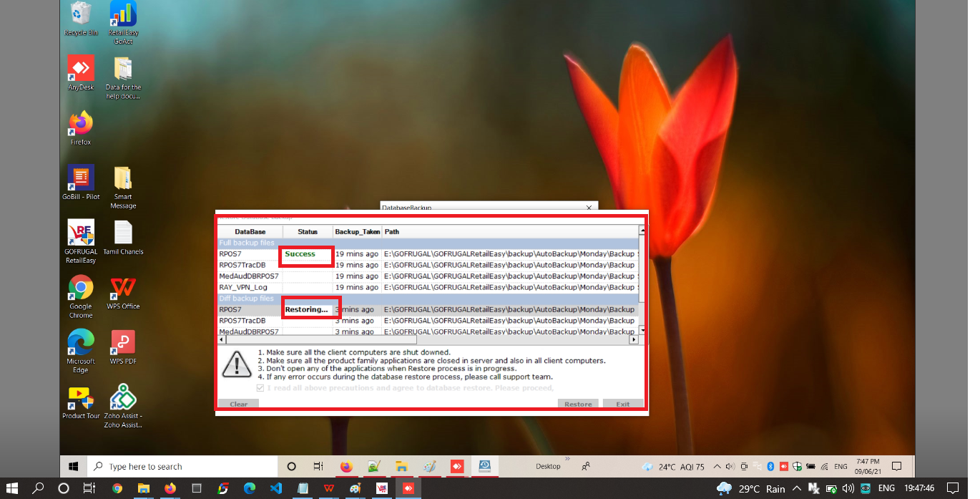Open host volume control icon
The width and height of the screenshot is (980, 499).
click(x=848, y=488)
